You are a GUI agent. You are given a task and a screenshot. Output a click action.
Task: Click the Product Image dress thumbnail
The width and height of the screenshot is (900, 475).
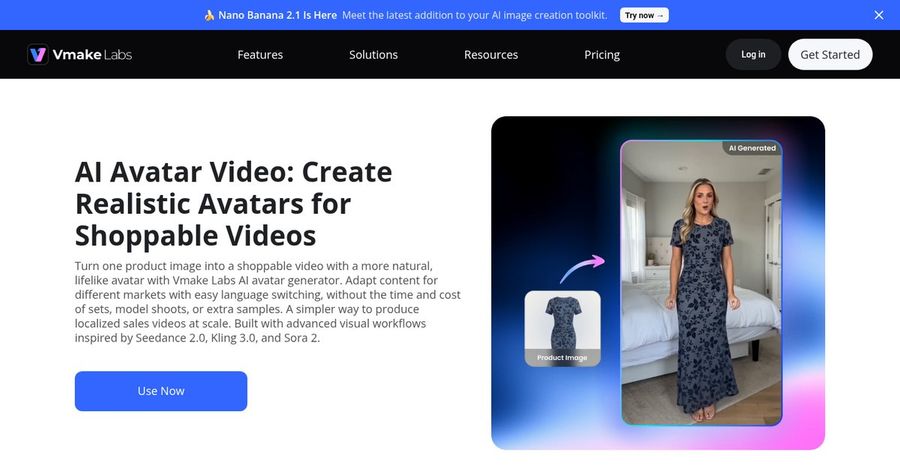point(562,328)
